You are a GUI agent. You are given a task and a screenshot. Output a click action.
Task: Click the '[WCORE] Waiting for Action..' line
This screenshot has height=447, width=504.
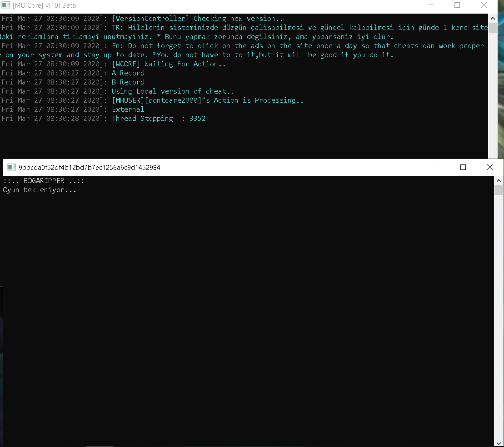pyautogui.click(x=169, y=64)
